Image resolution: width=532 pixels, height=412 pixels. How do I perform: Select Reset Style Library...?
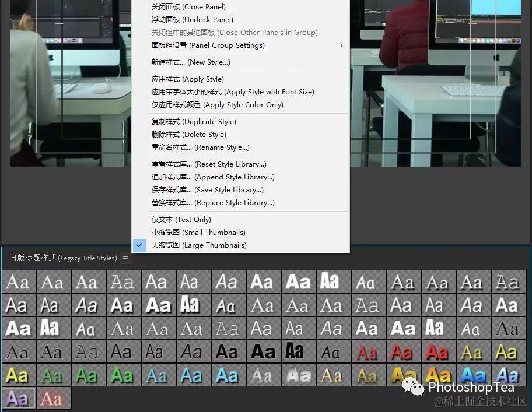click(x=240, y=165)
